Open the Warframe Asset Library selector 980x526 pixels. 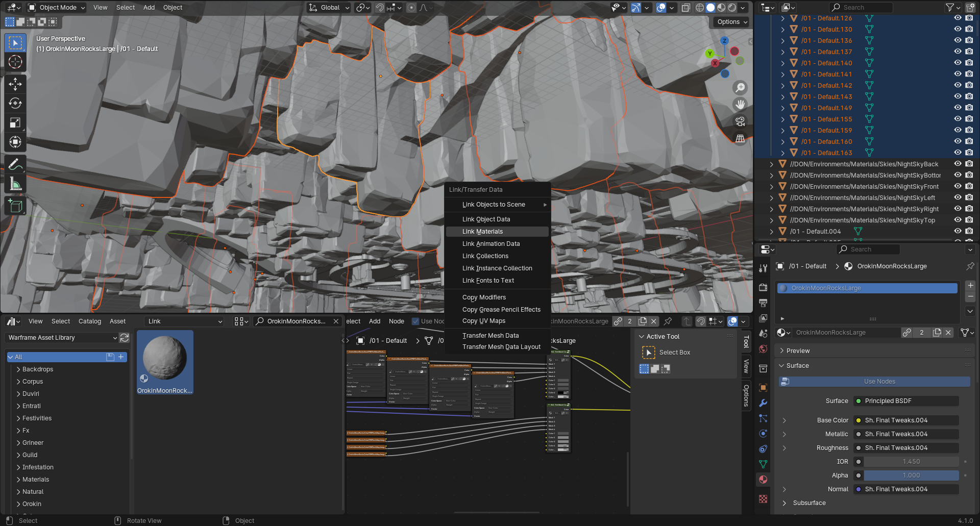click(x=62, y=338)
